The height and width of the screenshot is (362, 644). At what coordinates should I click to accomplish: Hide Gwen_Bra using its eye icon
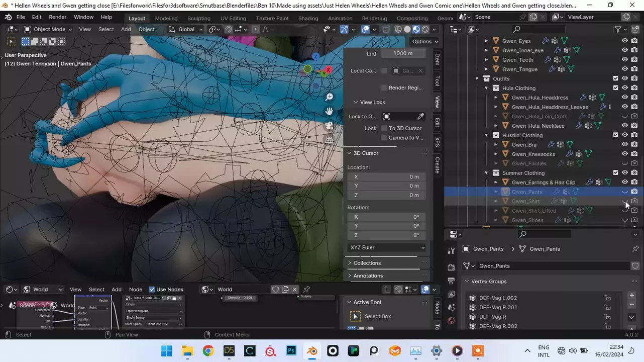coord(625,145)
